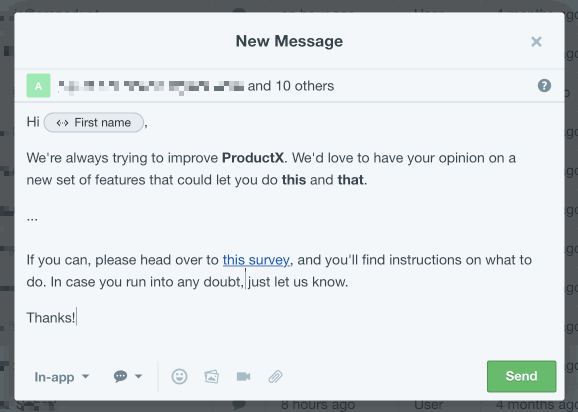Click the ellipsis line in message body
This screenshot has height=412, width=578.
pyautogui.click(x=32, y=217)
